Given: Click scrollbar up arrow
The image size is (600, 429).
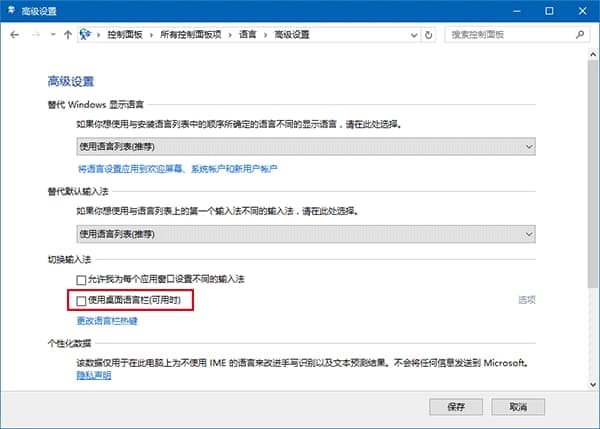Looking at the screenshot, I should point(593,54).
